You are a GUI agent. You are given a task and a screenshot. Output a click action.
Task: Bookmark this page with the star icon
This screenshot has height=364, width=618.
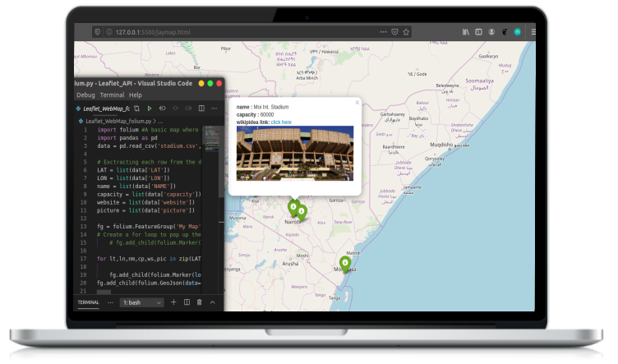(x=408, y=31)
